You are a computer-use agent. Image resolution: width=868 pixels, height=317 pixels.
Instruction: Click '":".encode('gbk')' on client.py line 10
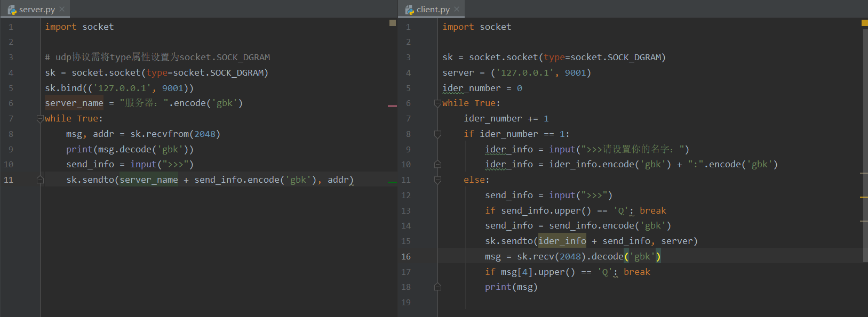coord(732,165)
